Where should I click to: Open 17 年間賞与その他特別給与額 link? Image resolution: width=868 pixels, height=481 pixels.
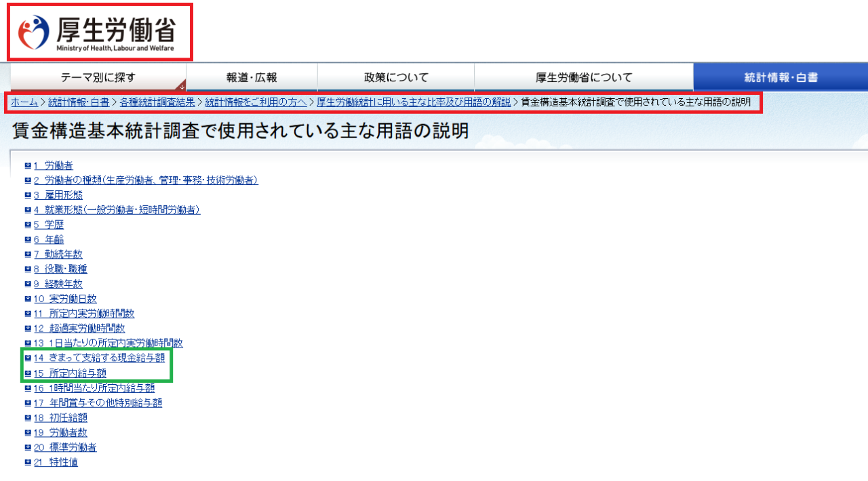[98, 403]
